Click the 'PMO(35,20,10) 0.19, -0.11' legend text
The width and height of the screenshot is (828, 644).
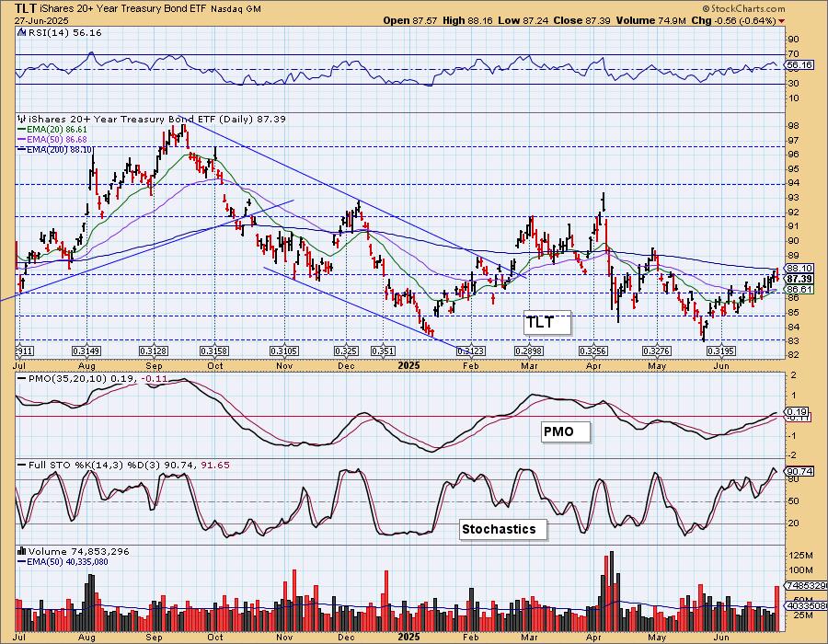(x=98, y=378)
